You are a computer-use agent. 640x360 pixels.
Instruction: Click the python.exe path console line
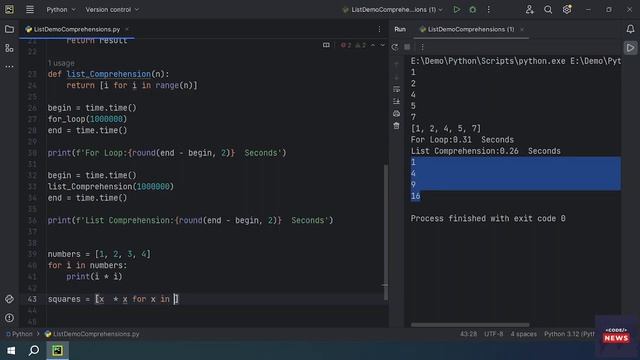(x=516, y=61)
